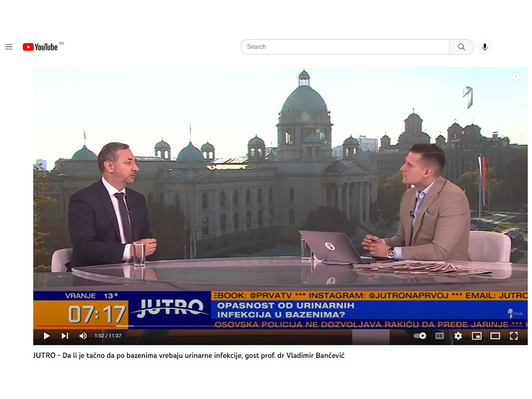Screen dimensions: 532x399
Task: Submit search with magnifying glass button
Action: pos(461,47)
